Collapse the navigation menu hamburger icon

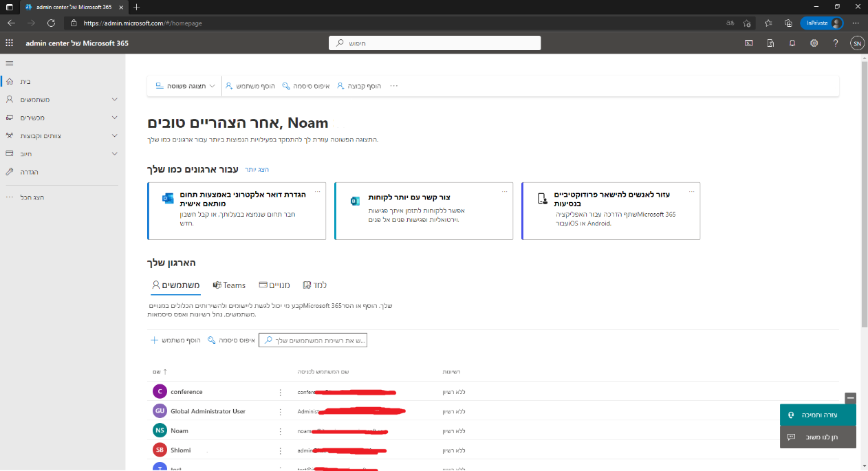10,63
